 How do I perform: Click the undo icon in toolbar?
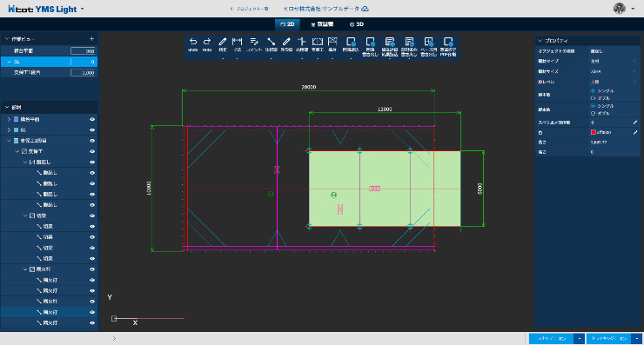pyautogui.click(x=193, y=42)
